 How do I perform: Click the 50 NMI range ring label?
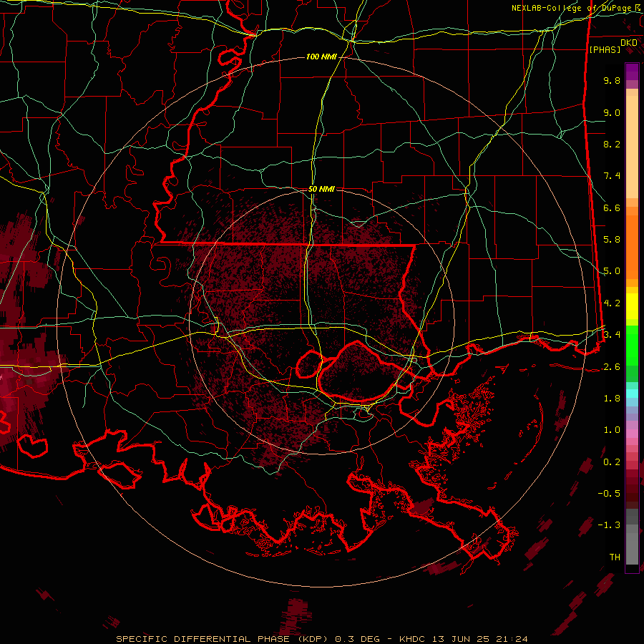[x=321, y=189]
